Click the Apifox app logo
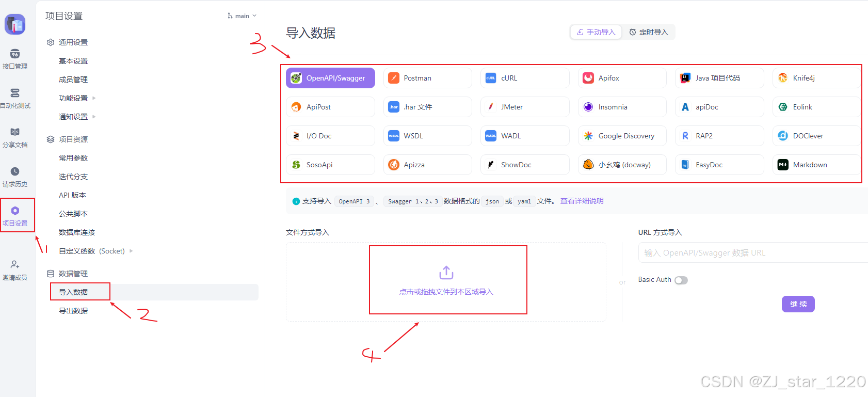 point(15,24)
